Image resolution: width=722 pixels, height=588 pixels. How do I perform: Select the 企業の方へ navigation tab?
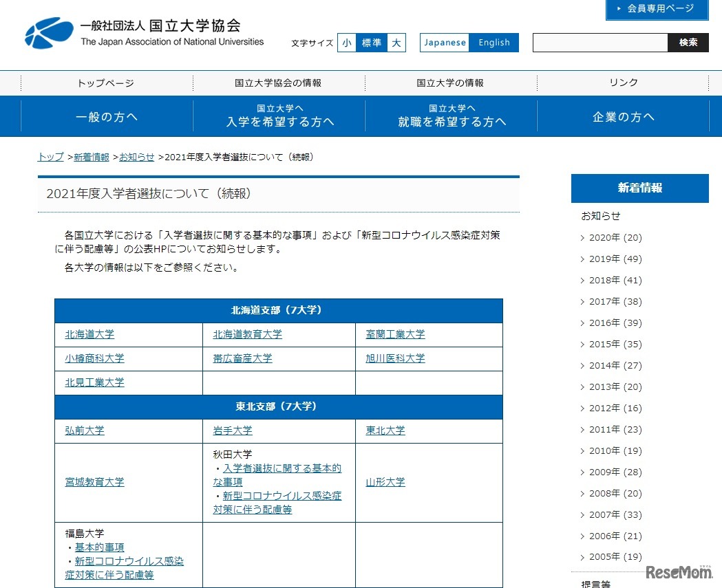[624, 116]
